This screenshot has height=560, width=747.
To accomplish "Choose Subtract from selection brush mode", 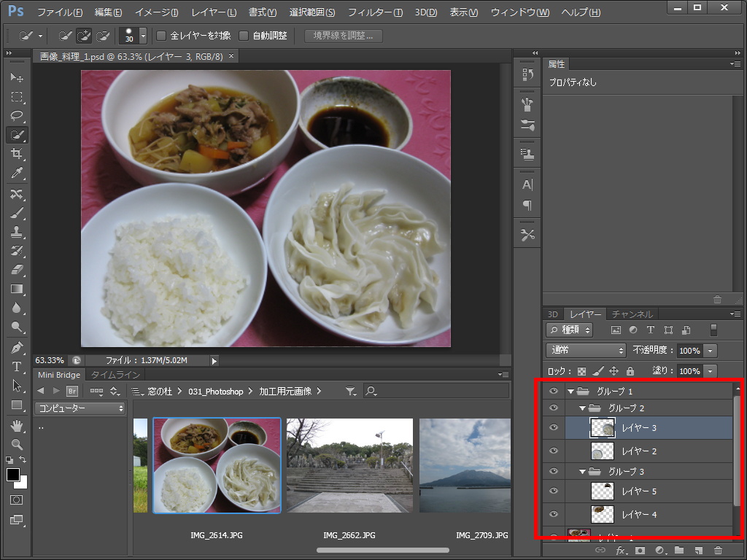I will (x=103, y=36).
